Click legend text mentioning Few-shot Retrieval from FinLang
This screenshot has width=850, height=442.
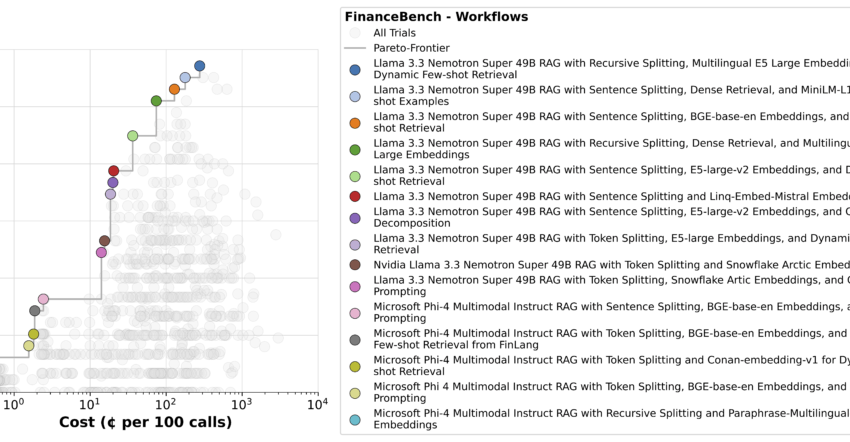click(x=611, y=339)
